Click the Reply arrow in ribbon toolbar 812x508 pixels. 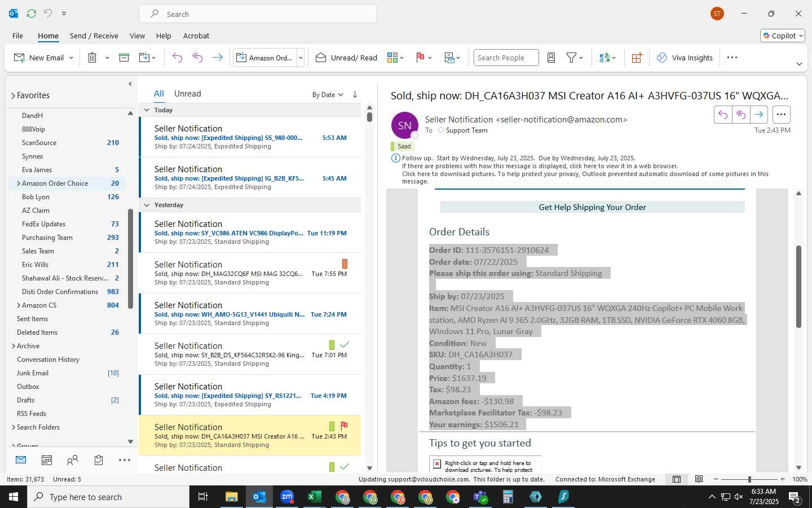point(177,58)
